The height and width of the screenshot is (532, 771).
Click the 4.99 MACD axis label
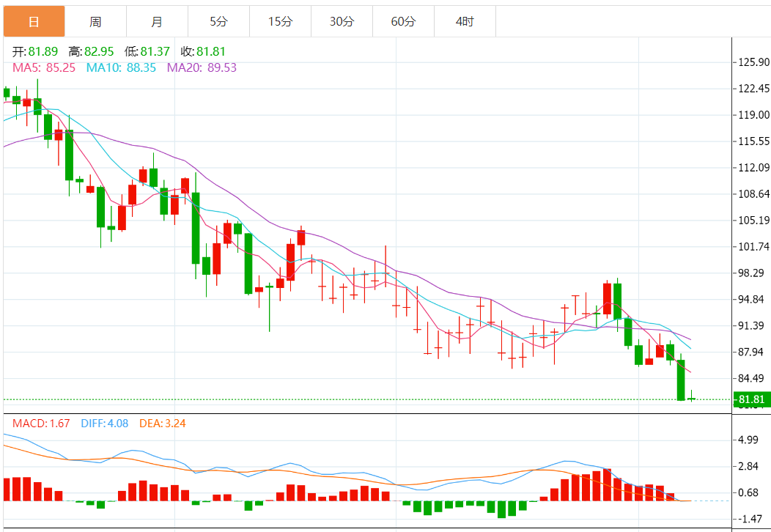(748, 440)
